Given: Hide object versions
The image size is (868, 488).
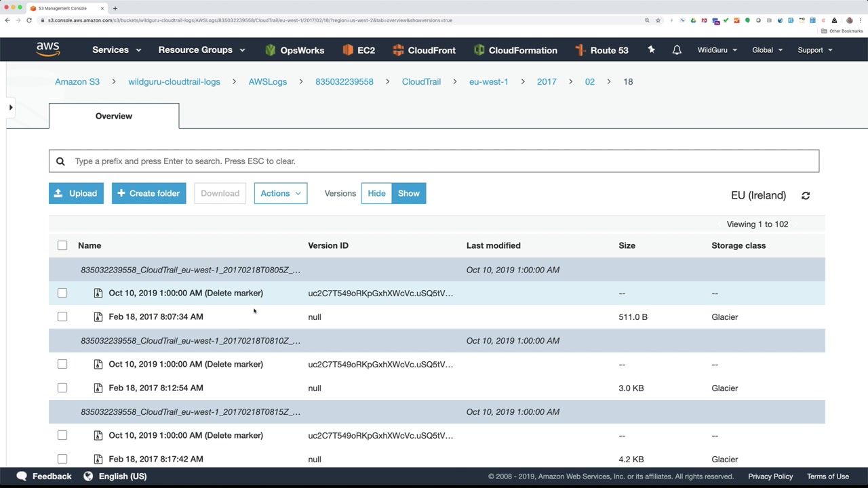Looking at the screenshot, I should click(x=376, y=193).
